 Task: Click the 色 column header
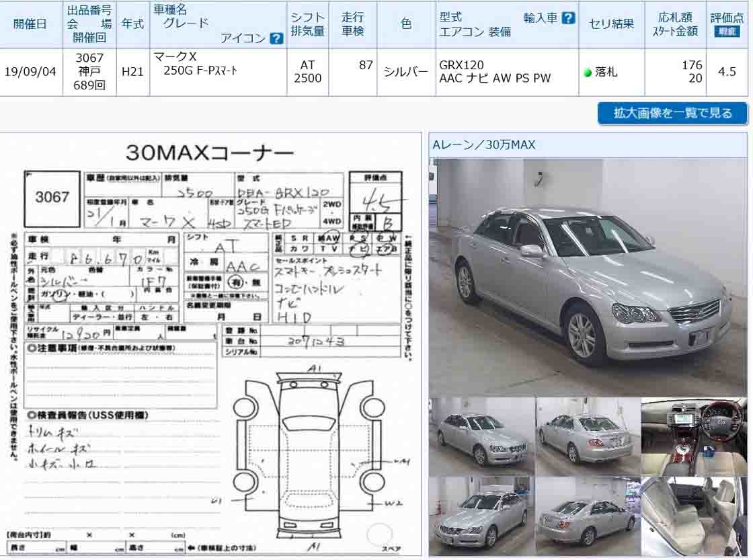pos(406,24)
